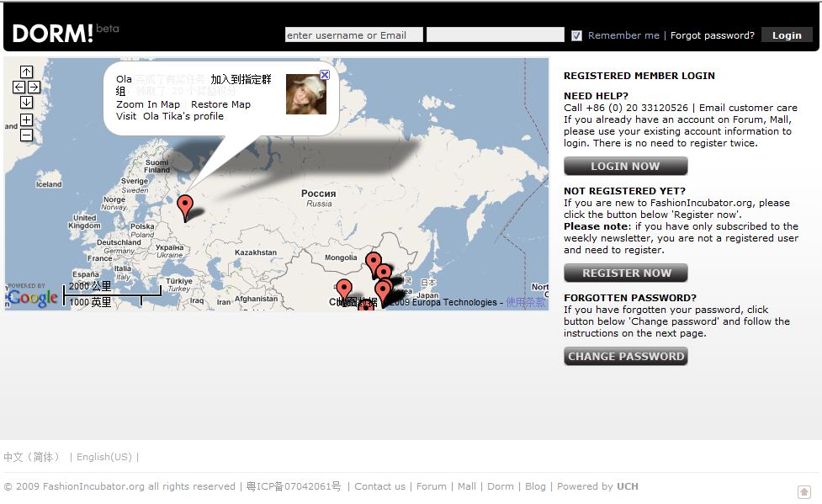Pan the map down with the arrow

(26, 103)
